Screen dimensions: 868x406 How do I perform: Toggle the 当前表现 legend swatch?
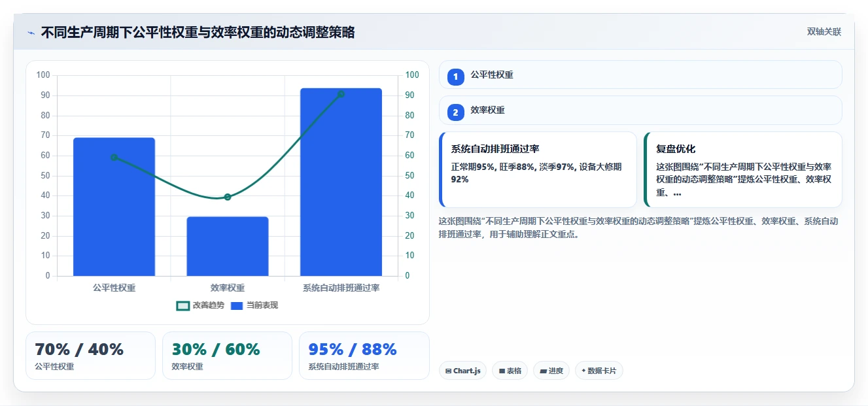tap(237, 305)
